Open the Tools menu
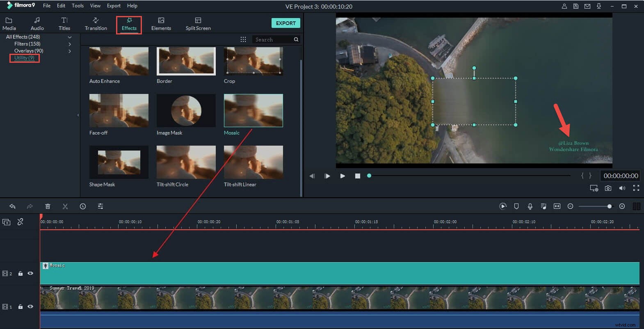This screenshot has height=329, width=644. (x=78, y=6)
